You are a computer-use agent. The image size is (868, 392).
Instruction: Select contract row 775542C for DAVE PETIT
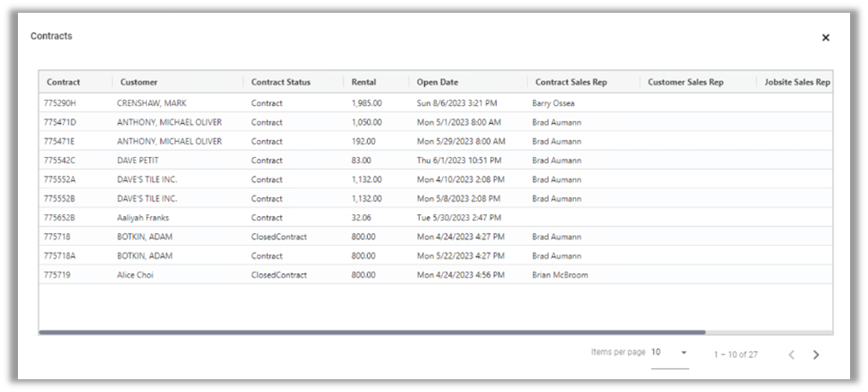point(60,161)
